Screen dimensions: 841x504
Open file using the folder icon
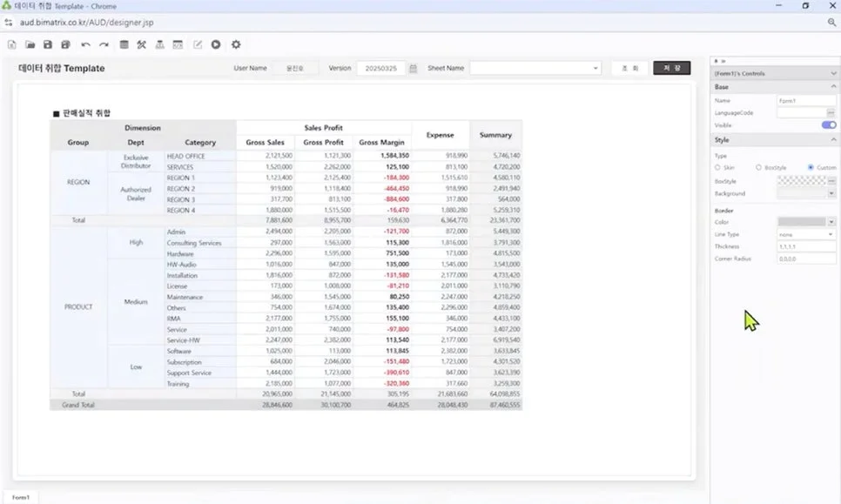pyautogui.click(x=30, y=44)
